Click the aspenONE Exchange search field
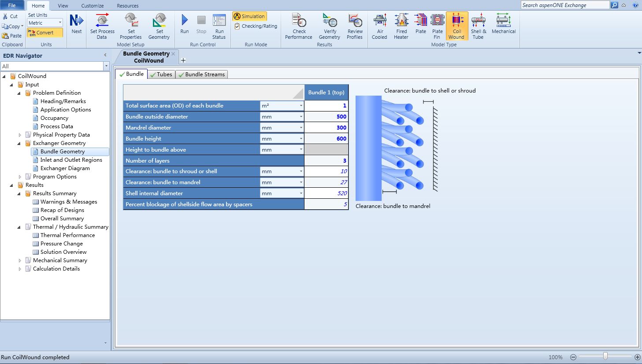This screenshot has height=364, width=642. point(565,5)
